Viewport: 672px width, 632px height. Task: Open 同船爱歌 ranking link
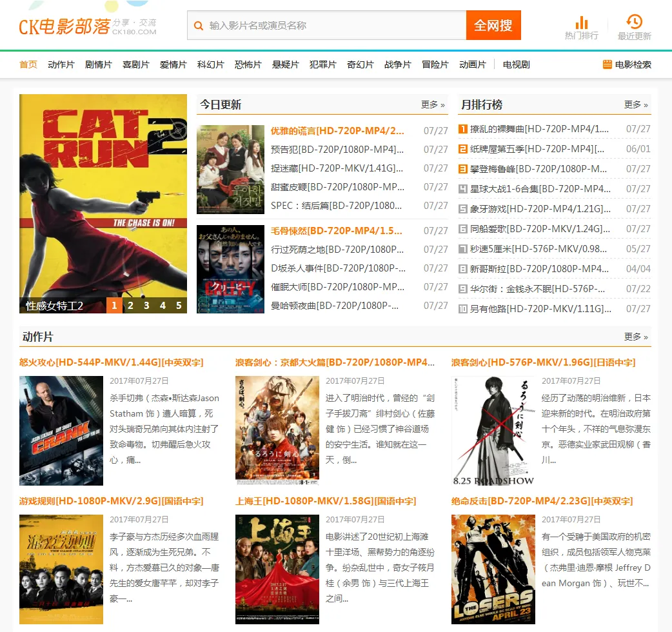[x=540, y=229]
